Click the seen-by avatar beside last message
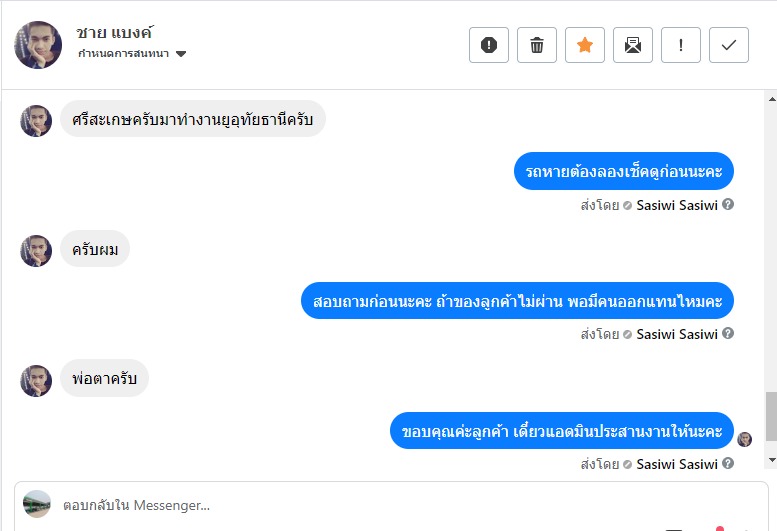 tap(744, 439)
